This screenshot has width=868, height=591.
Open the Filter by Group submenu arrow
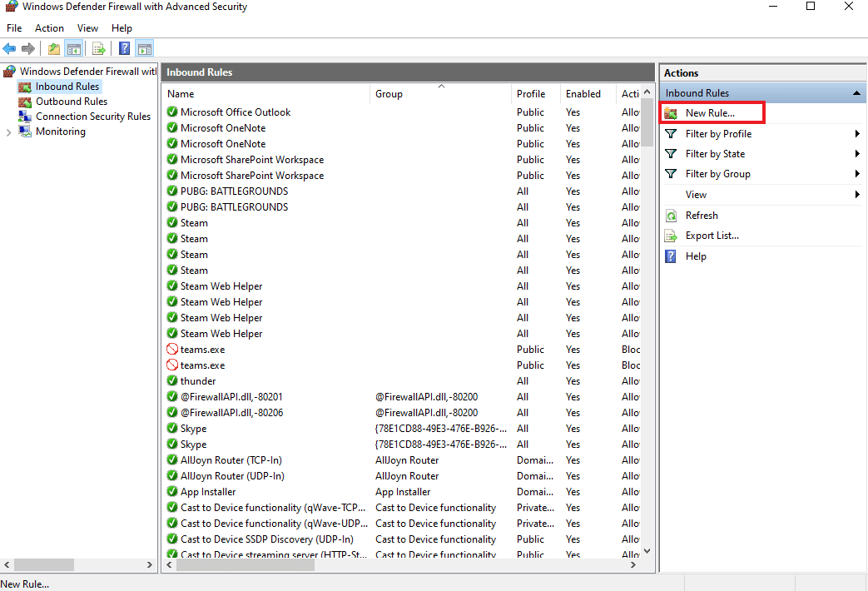(x=856, y=174)
